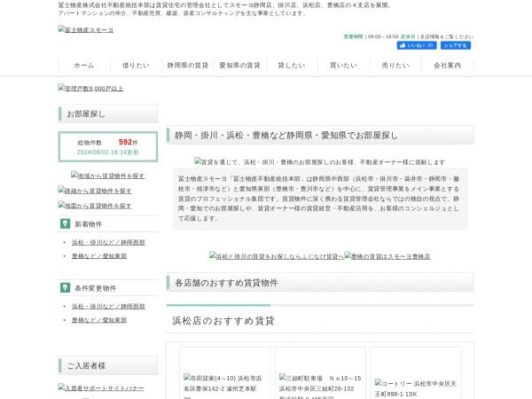532x399 pixels.
Task: Open 豊橋など／愛知東部 under 条件変更物件
Action: [x=99, y=320]
